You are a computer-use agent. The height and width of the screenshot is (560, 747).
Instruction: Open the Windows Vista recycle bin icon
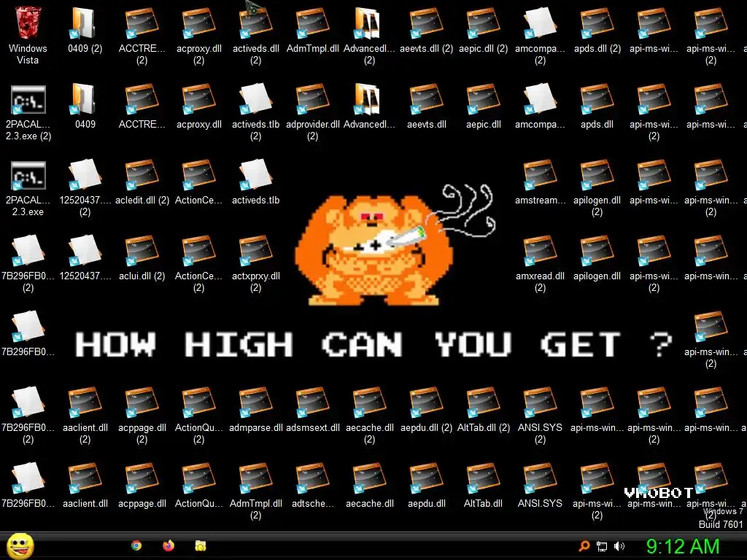pyautogui.click(x=28, y=23)
